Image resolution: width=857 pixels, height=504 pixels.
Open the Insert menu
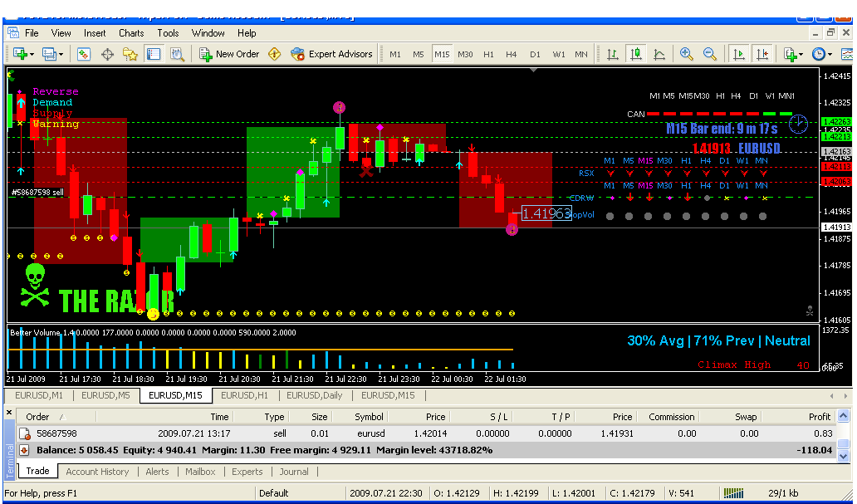[x=95, y=33]
